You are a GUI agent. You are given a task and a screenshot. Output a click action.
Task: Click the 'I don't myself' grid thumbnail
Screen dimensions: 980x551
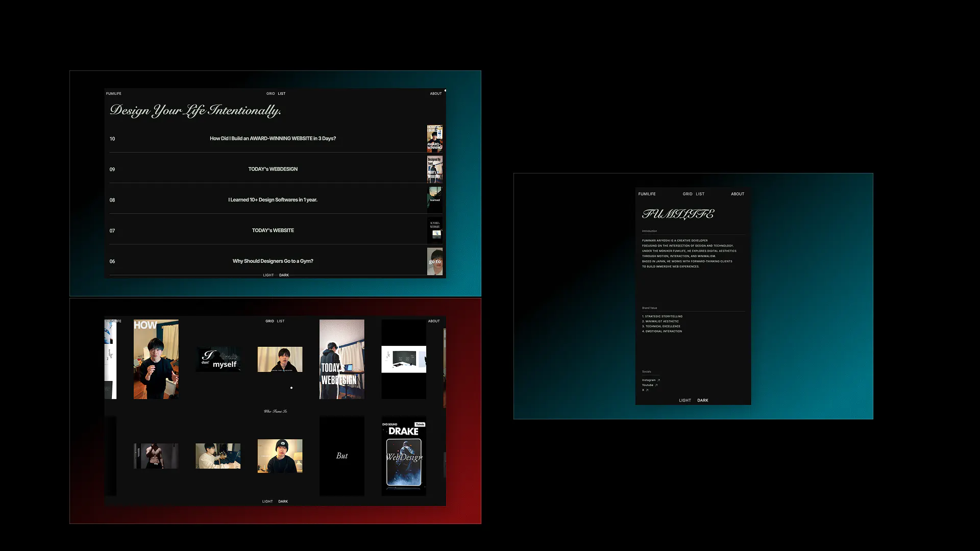(218, 359)
